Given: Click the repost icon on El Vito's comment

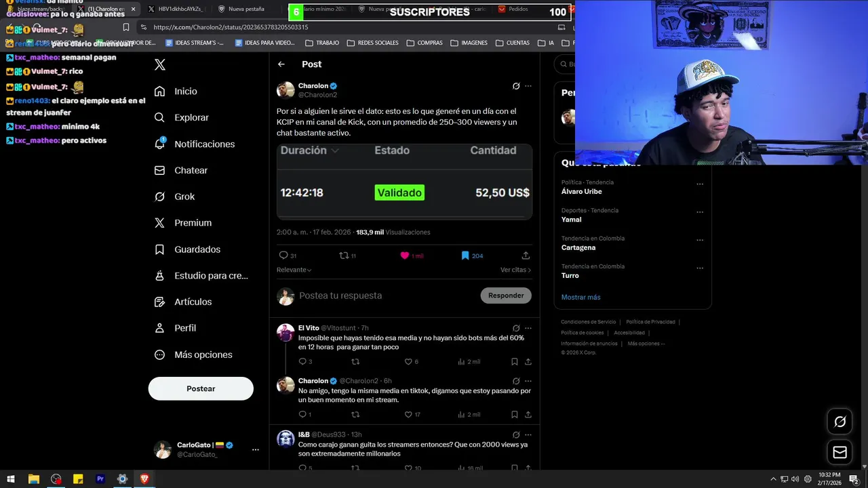Looking at the screenshot, I should coord(355,361).
